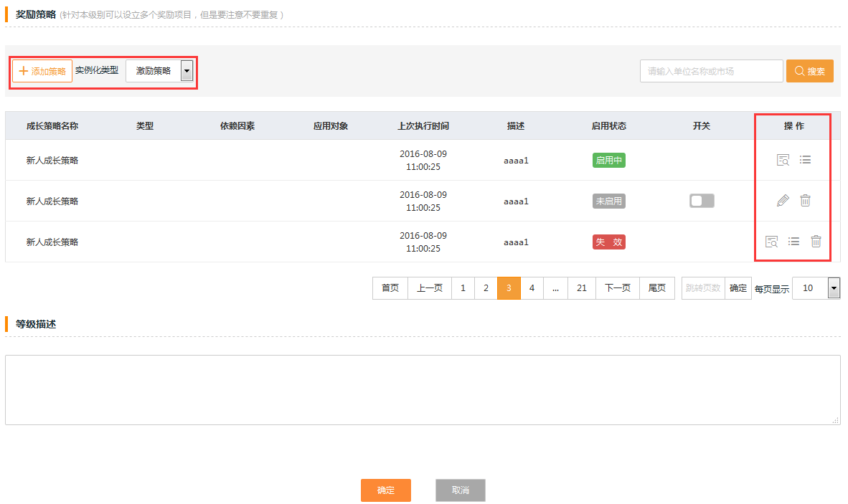Click the view details icon in third row
Image resolution: width=848 pixels, height=504 pixels.
pos(771,242)
